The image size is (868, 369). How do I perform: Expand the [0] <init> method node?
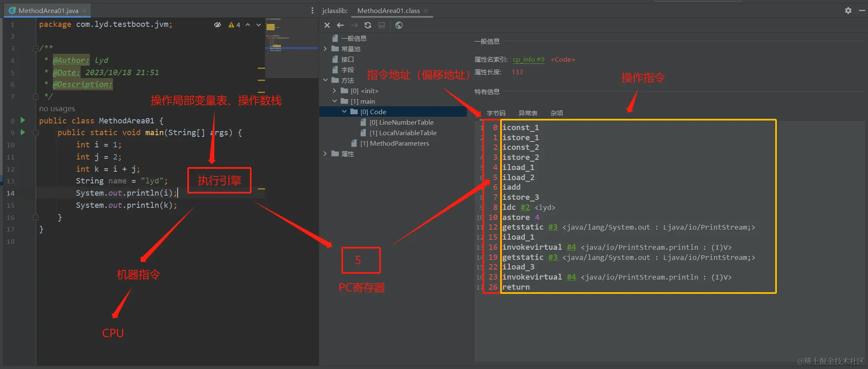(x=335, y=91)
